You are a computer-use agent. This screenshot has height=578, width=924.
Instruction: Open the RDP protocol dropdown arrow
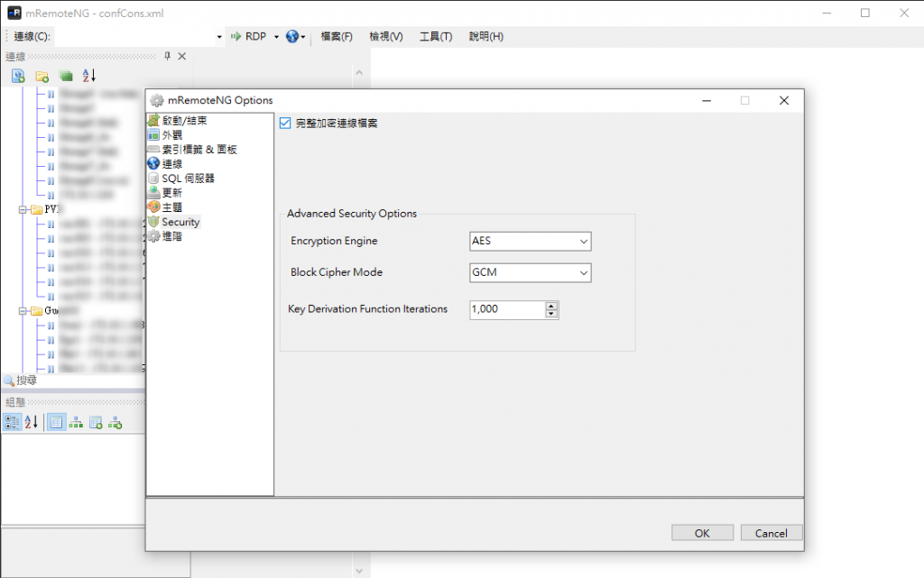coord(276,36)
